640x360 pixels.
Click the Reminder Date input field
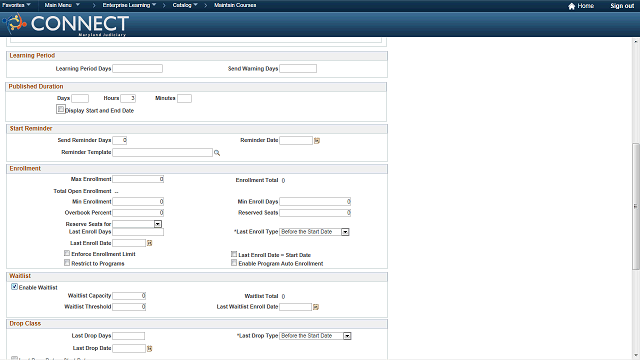(x=296, y=140)
